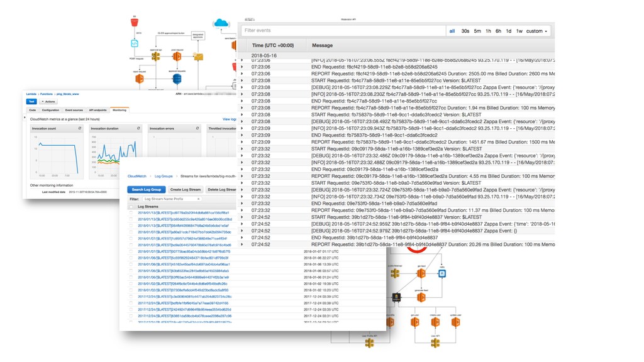Expand the END RequestId 09e753f0 log event
Image resolution: width=644 pixels, height=362 pixels.
click(242, 203)
